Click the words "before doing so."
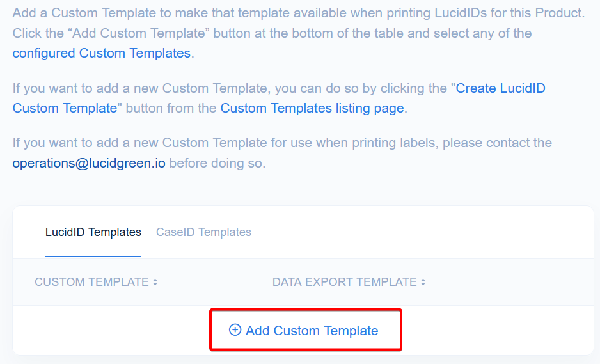 [217, 163]
